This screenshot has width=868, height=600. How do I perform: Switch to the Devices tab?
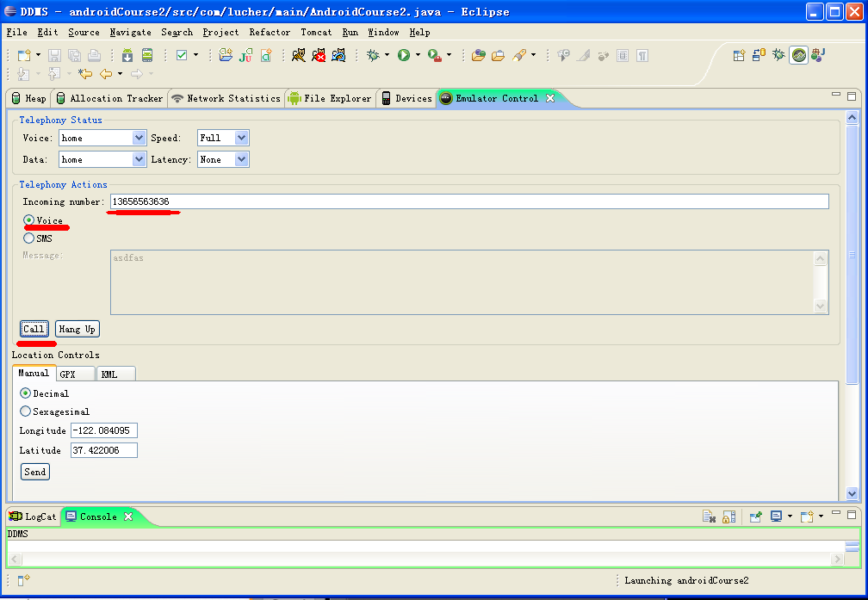(x=406, y=98)
